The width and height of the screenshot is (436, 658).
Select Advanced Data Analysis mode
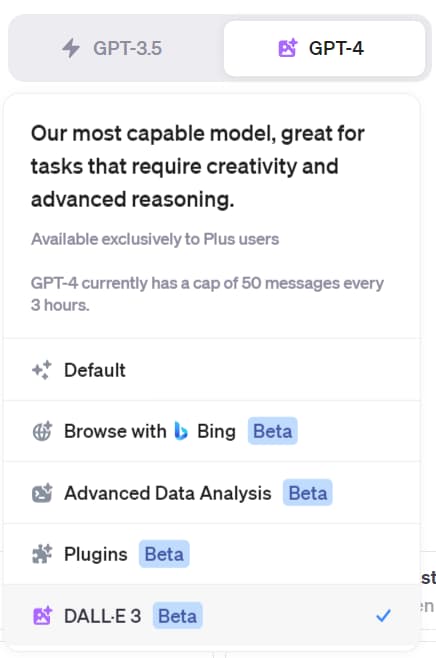(x=212, y=493)
